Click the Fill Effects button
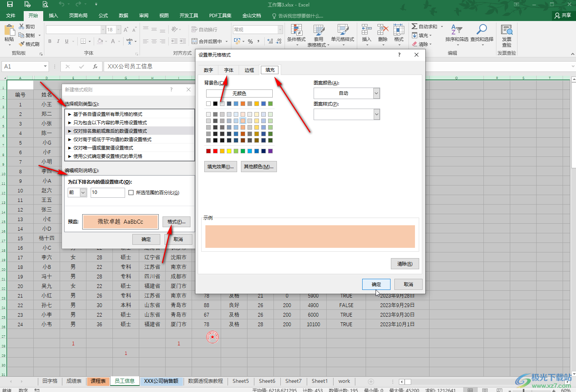 [x=221, y=167]
